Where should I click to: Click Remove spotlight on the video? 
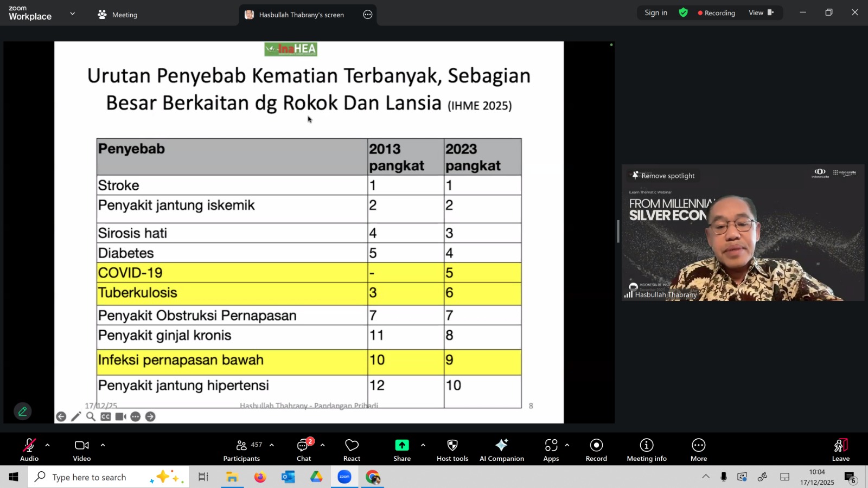663,176
